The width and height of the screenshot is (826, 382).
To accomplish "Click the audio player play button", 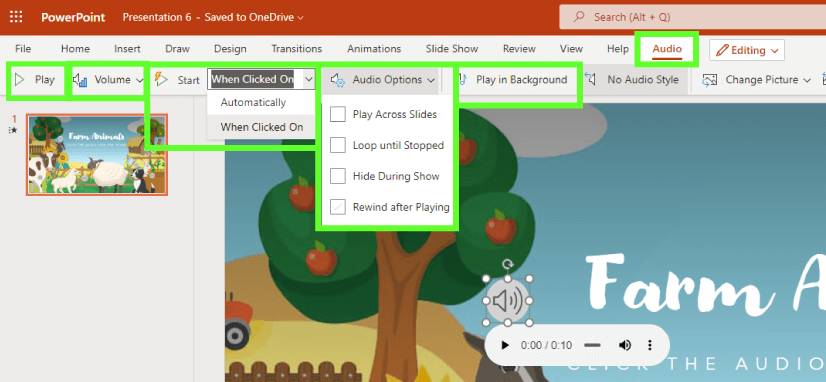I will click(505, 346).
